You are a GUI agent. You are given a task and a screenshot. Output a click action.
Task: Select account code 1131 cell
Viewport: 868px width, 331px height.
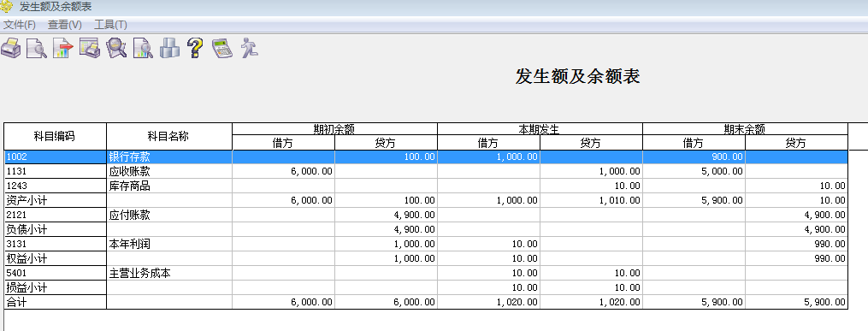[x=55, y=172]
